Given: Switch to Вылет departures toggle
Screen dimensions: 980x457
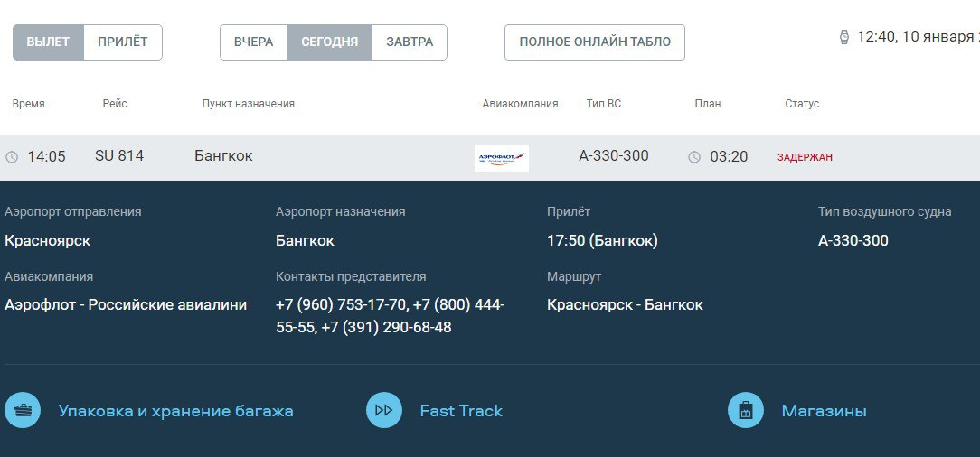Looking at the screenshot, I should pos(48,42).
